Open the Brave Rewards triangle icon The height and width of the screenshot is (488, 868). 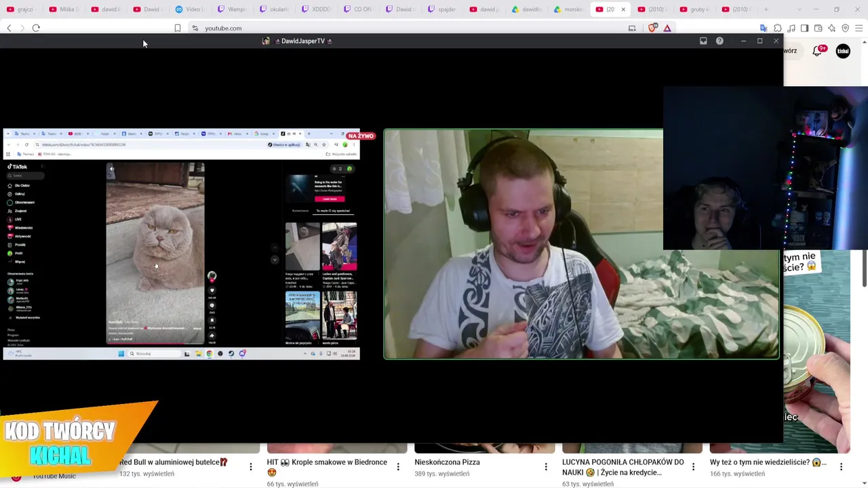click(x=667, y=28)
